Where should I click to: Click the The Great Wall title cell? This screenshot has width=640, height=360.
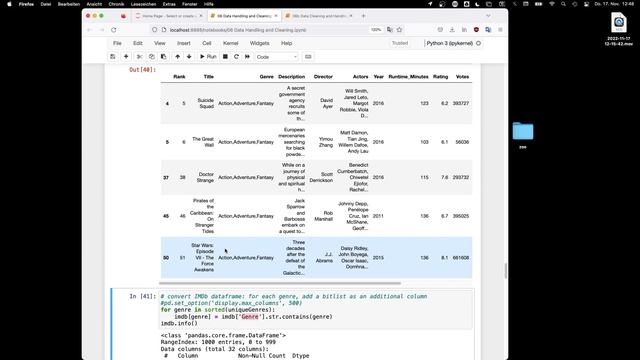(203, 142)
